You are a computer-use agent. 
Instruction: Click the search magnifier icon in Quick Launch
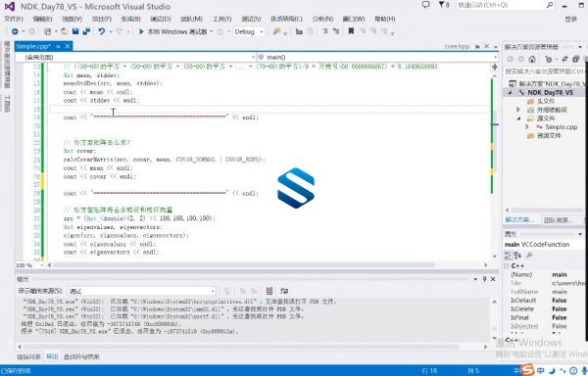click(550, 5)
